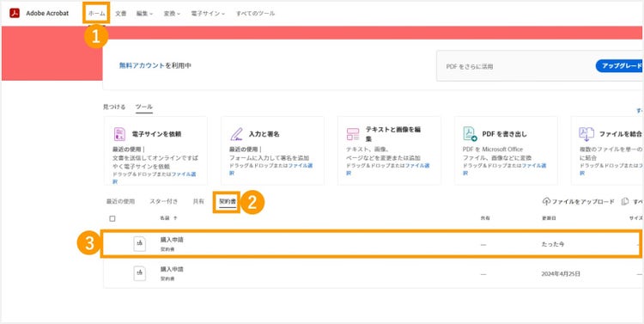Open the PDF を書き出し card title
The height and width of the screenshot is (324, 644).
[504, 134]
